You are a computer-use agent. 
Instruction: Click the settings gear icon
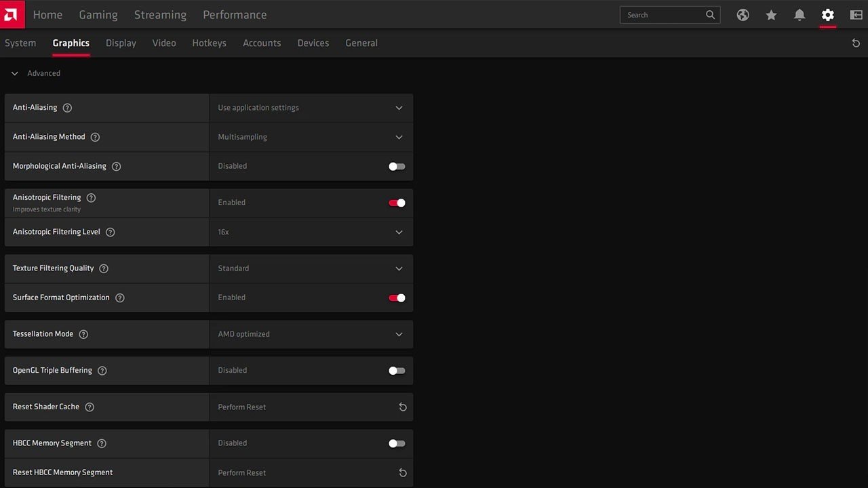click(x=827, y=15)
